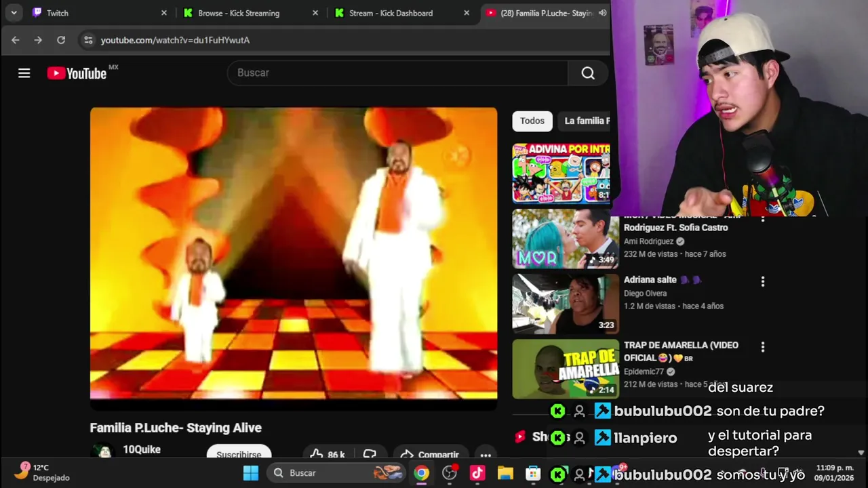Go to the YouTube home logo
This screenshot has width=868, height=488.
coord(77,73)
